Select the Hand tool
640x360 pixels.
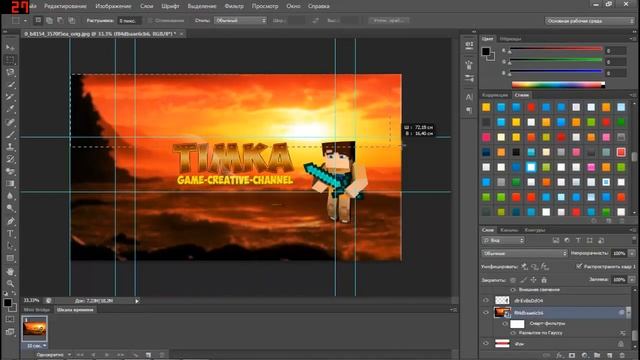(10, 271)
